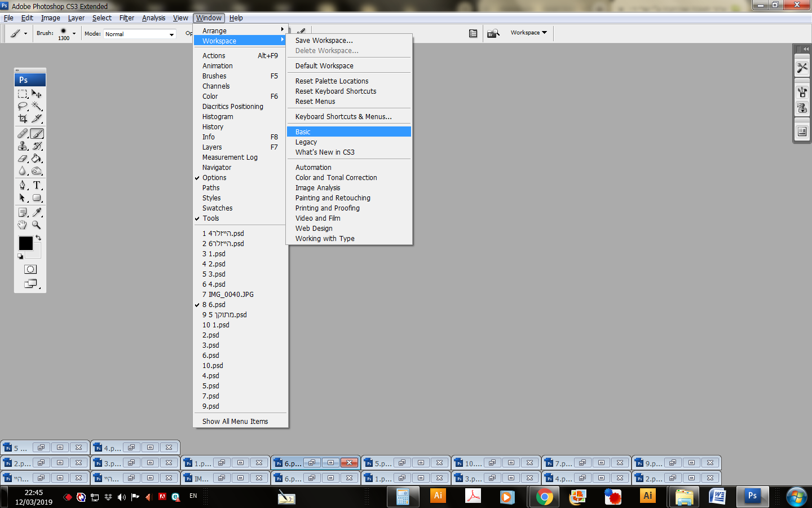Select the Type tool
This screenshot has width=812, height=508.
click(37, 185)
